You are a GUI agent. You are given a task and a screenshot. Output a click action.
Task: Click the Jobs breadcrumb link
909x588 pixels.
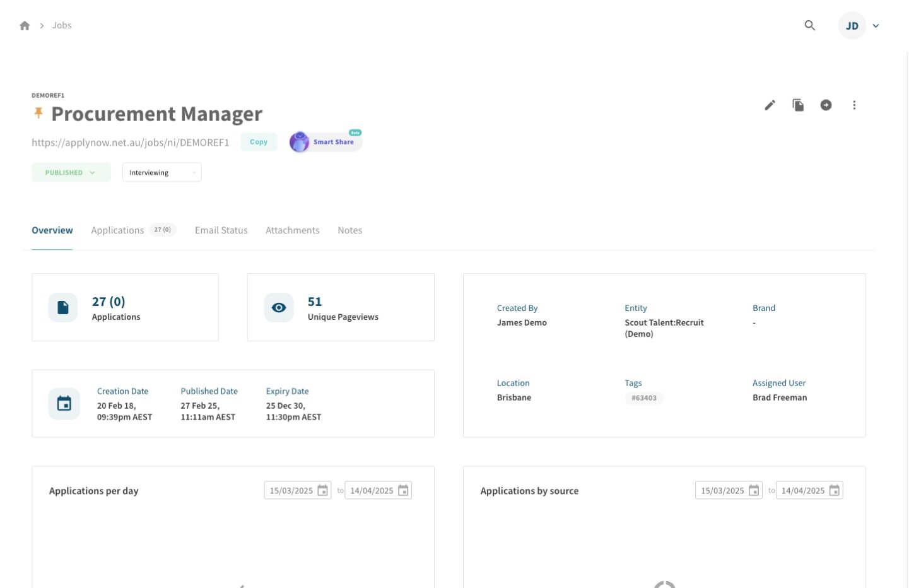tap(62, 25)
